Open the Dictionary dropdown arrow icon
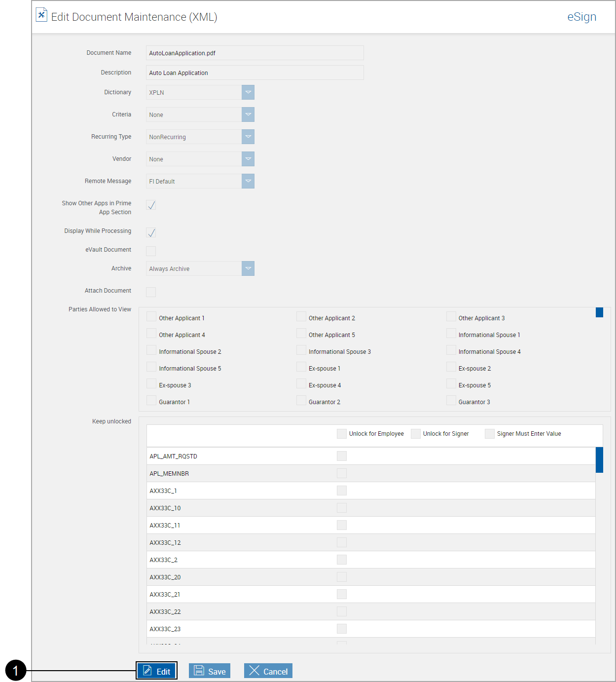The width and height of the screenshot is (616, 682). (x=248, y=92)
